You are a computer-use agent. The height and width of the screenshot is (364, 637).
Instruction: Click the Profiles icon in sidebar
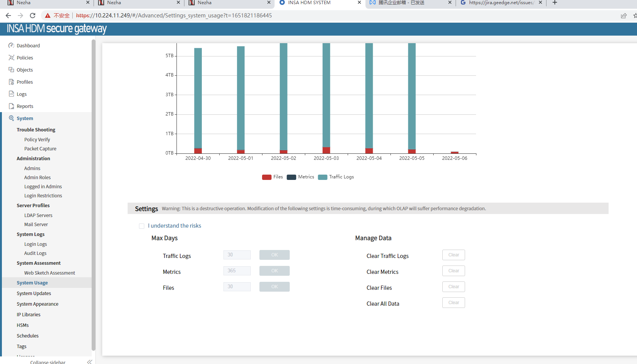[11, 82]
